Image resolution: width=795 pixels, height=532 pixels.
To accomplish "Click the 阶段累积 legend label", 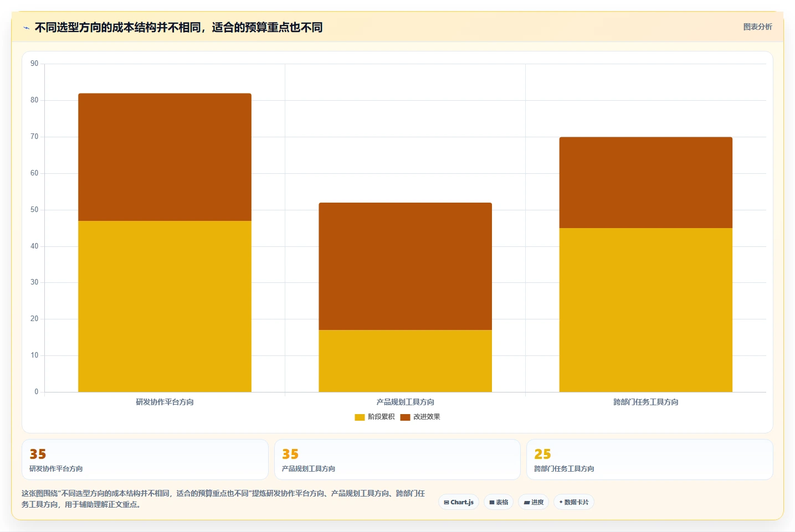I will pyautogui.click(x=381, y=417).
